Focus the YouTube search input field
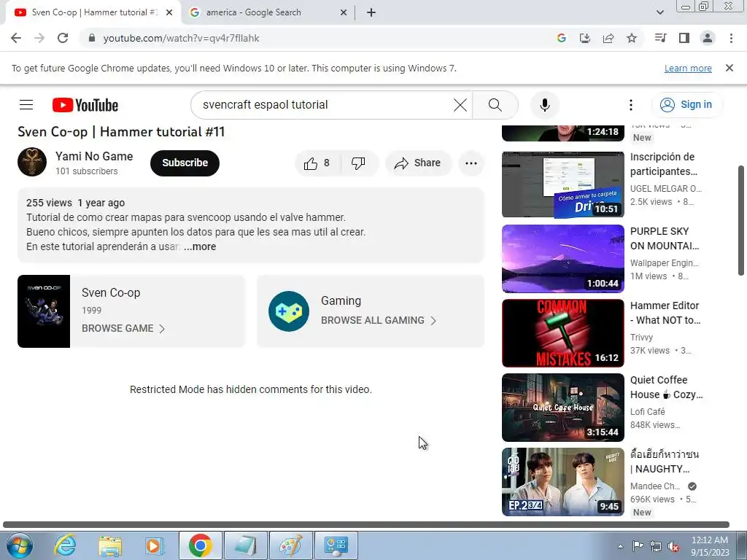 324,105
